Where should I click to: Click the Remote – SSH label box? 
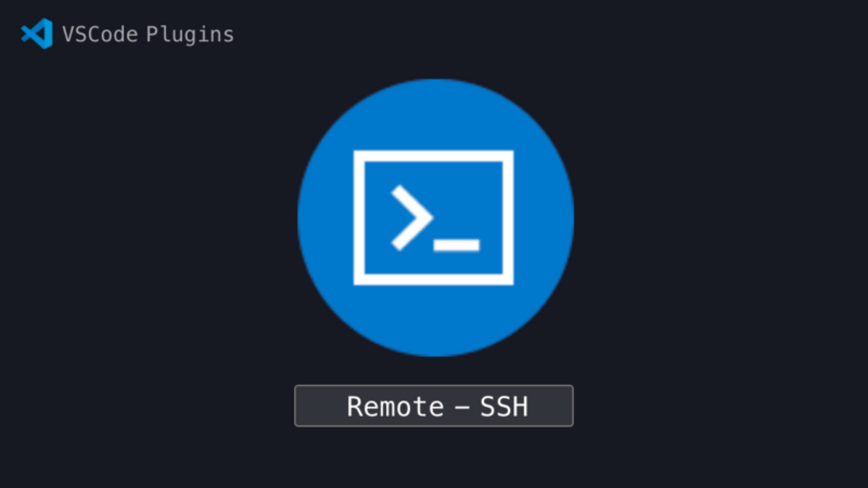[434, 406]
